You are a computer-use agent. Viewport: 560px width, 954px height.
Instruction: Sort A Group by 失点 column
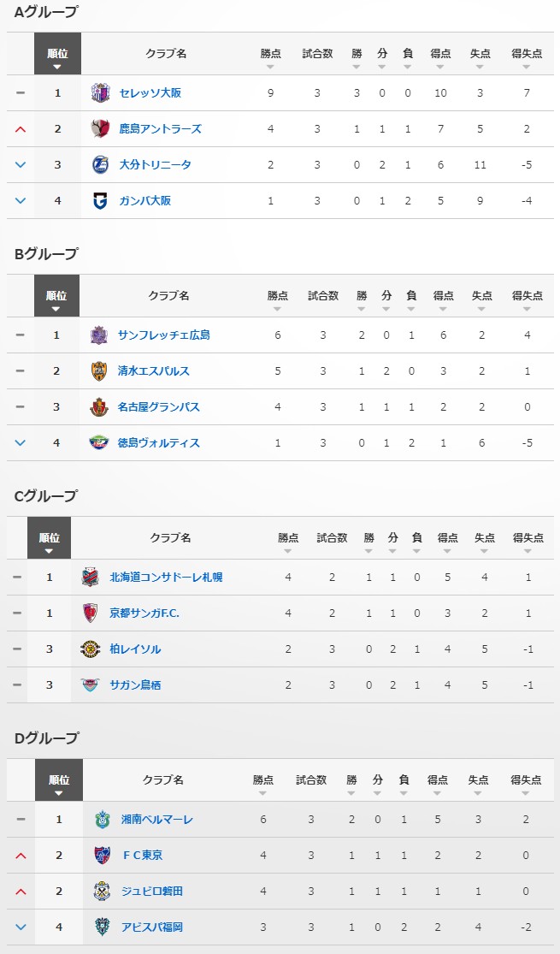click(480, 57)
